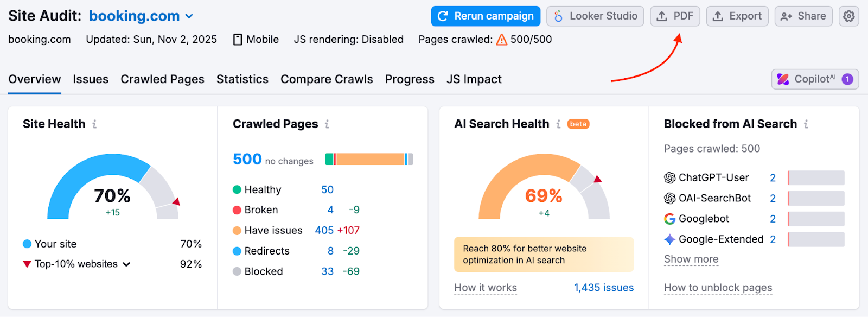Expand the Top-10% websites dropdown
Image resolution: width=868 pixels, height=317 pixels.
(x=126, y=264)
